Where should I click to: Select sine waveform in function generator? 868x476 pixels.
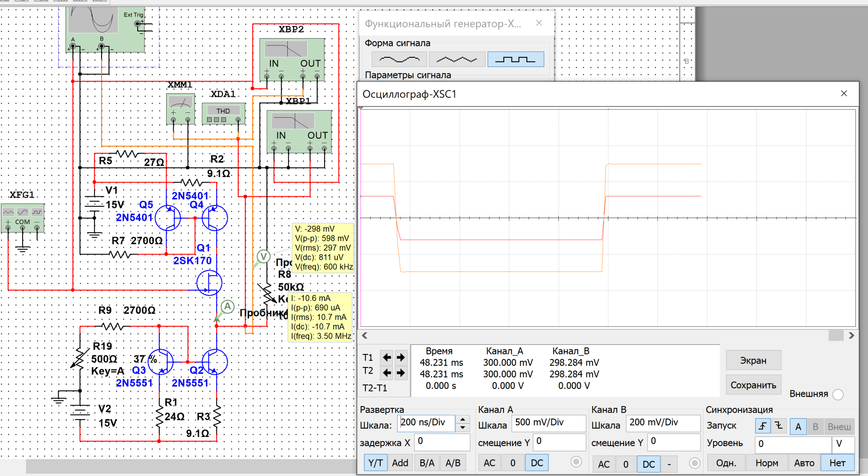(400, 59)
